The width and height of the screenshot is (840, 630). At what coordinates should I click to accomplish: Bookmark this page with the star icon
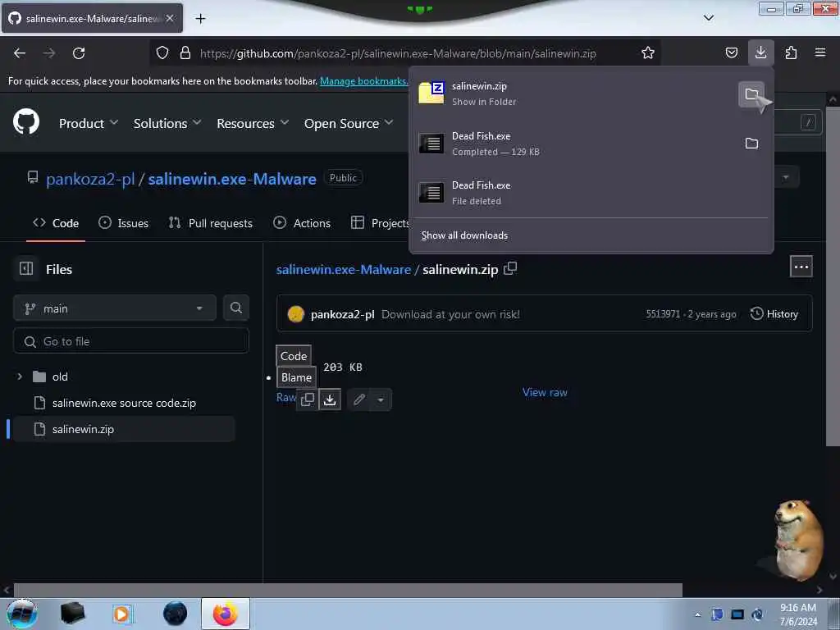(x=648, y=52)
